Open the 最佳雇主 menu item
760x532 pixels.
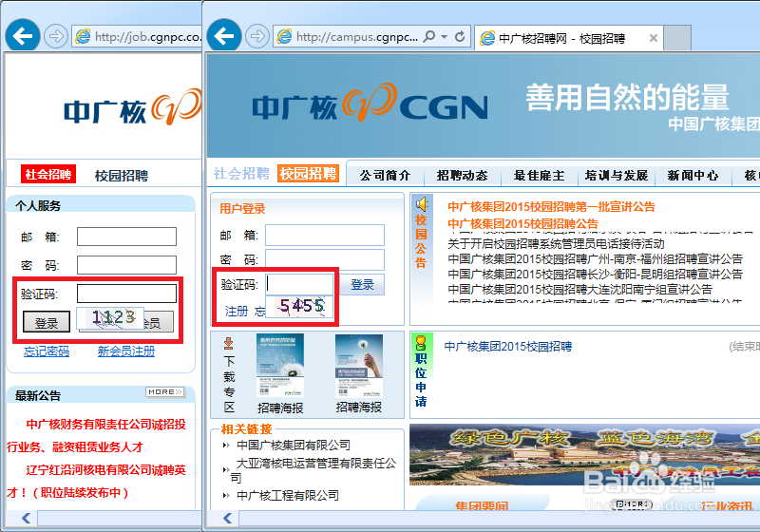click(539, 176)
